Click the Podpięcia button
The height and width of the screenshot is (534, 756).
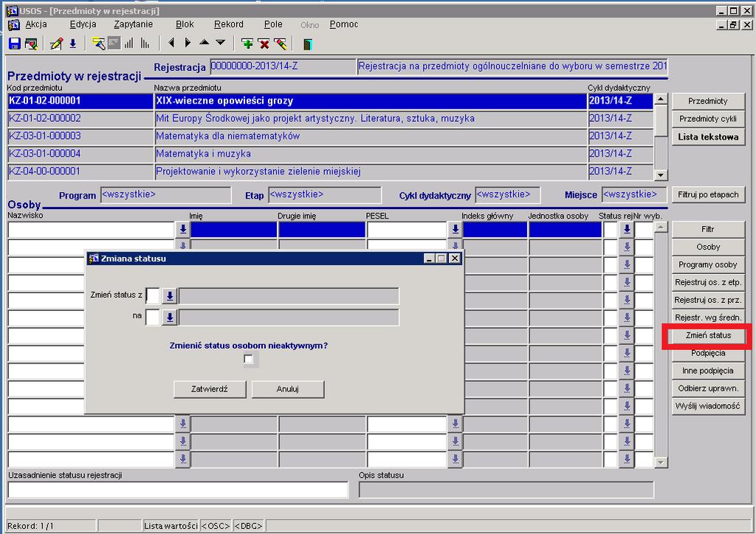(x=708, y=353)
